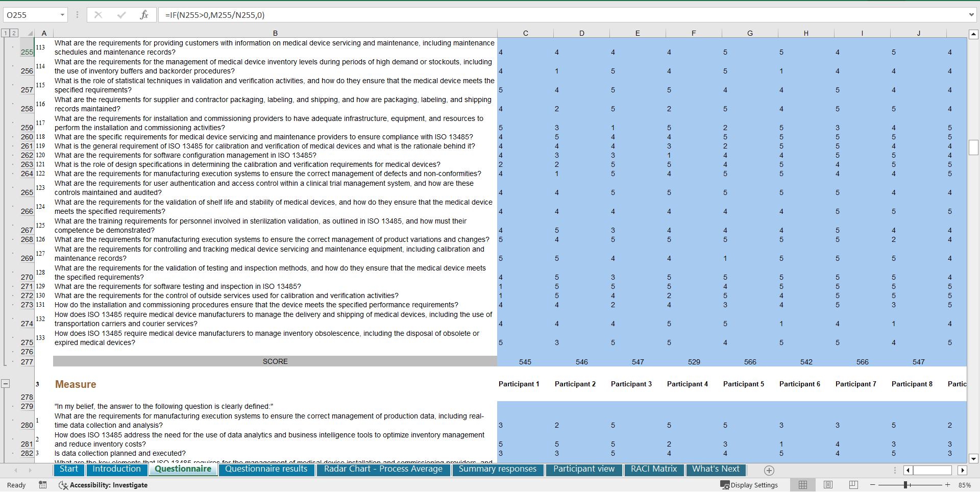Click the zoom slider handle

tap(905, 485)
